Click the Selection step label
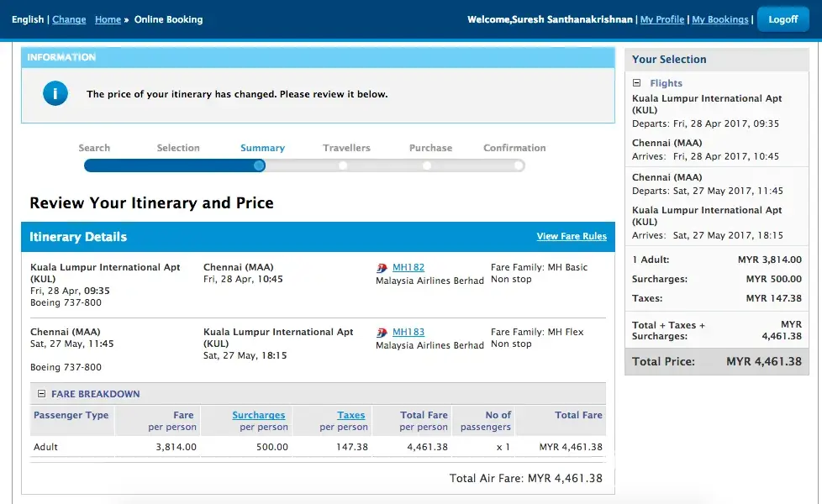Viewport: 822px width, 504px height. [x=178, y=148]
